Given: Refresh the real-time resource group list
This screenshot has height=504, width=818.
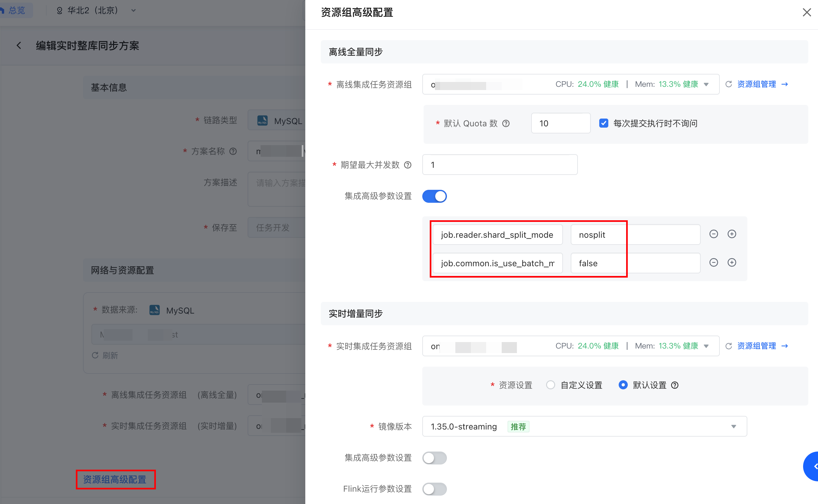Looking at the screenshot, I should [729, 346].
